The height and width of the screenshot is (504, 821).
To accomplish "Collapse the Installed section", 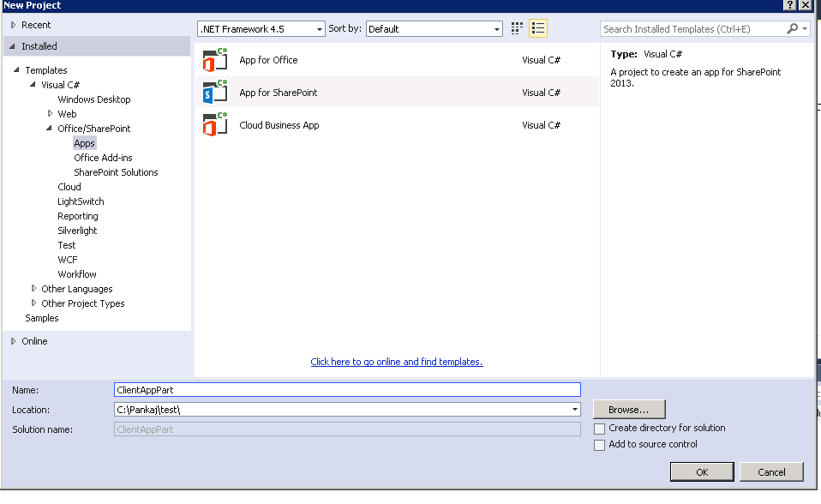I will point(13,46).
